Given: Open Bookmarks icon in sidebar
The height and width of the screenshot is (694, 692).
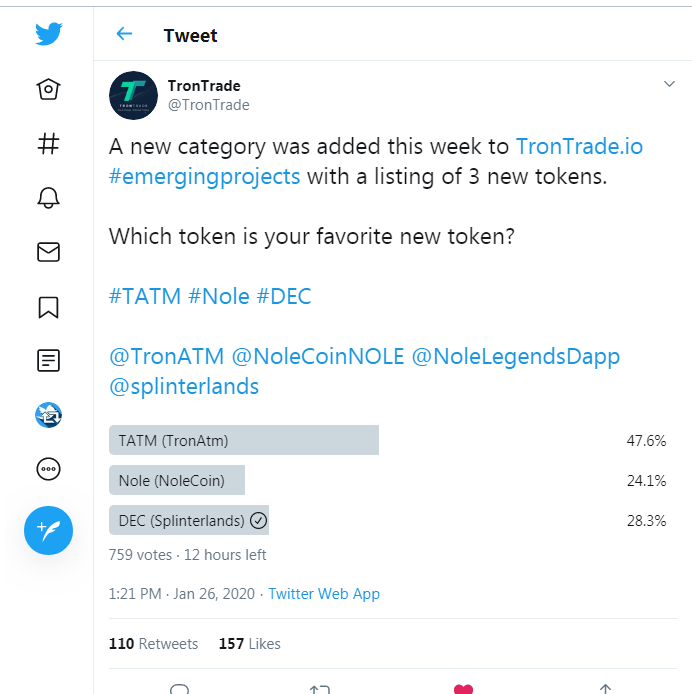Looking at the screenshot, I should point(48,307).
